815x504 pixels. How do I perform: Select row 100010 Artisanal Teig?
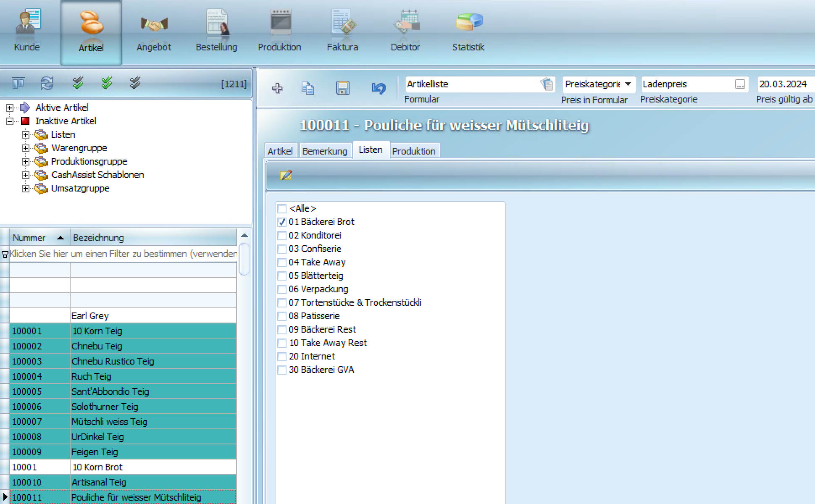123,482
